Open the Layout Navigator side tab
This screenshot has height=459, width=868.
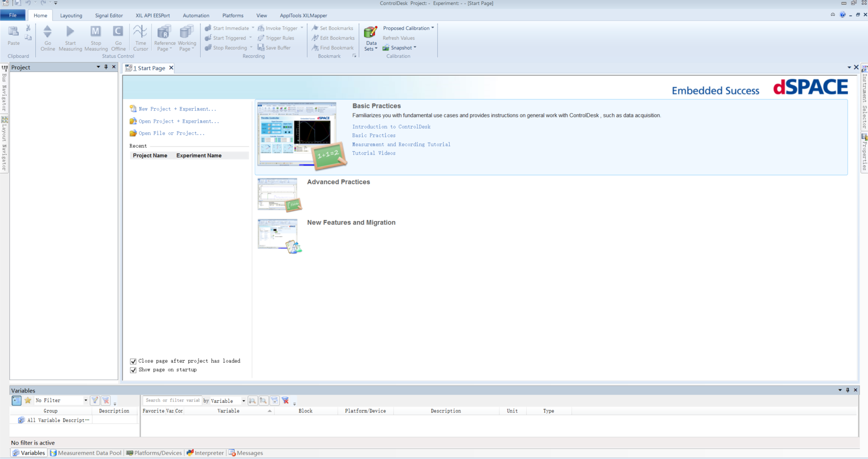4,144
